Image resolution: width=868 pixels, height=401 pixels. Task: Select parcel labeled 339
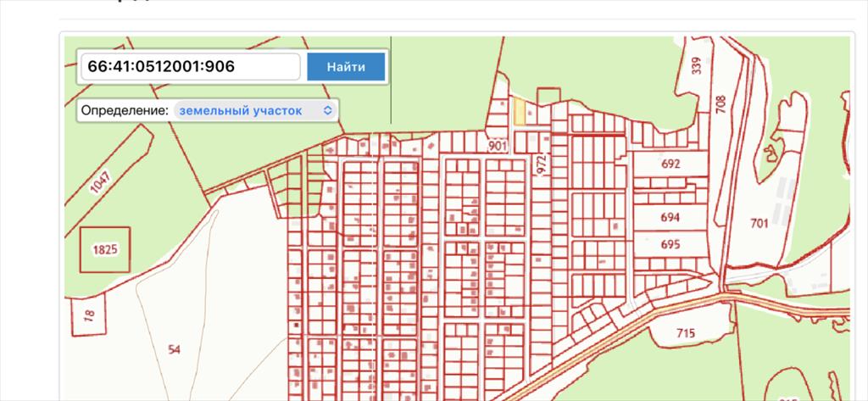697,66
